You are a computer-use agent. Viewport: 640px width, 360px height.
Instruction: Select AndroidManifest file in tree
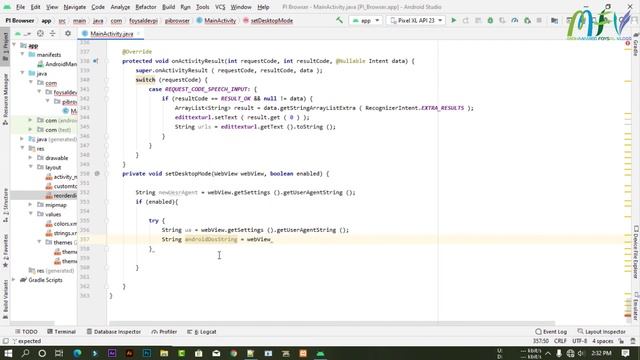tap(57, 64)
